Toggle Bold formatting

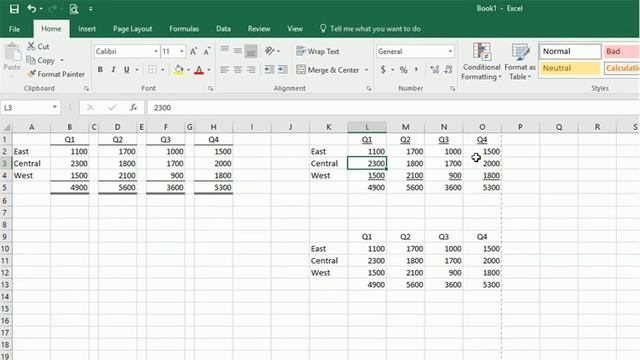[100, 70]
